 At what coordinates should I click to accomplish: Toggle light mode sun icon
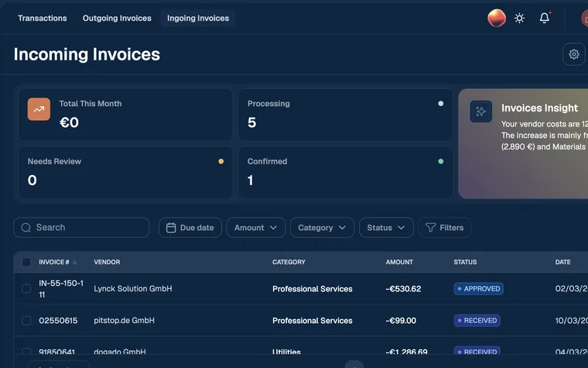click(519, 18)
